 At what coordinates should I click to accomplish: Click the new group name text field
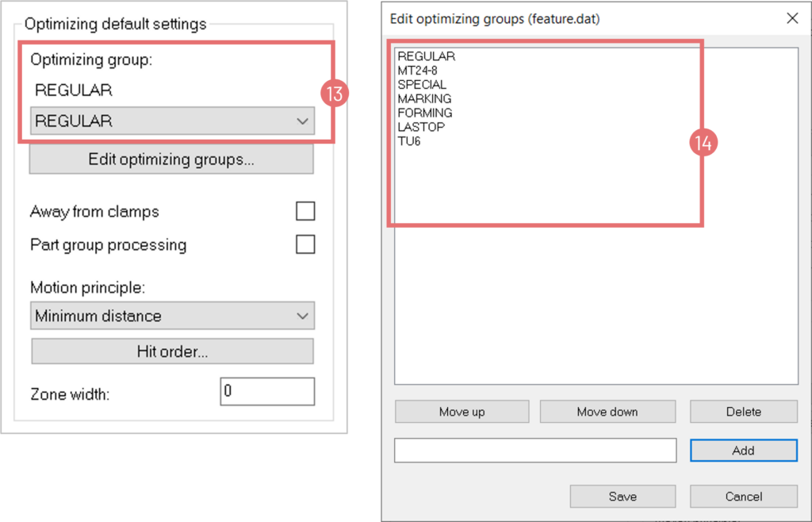[534, 451]
